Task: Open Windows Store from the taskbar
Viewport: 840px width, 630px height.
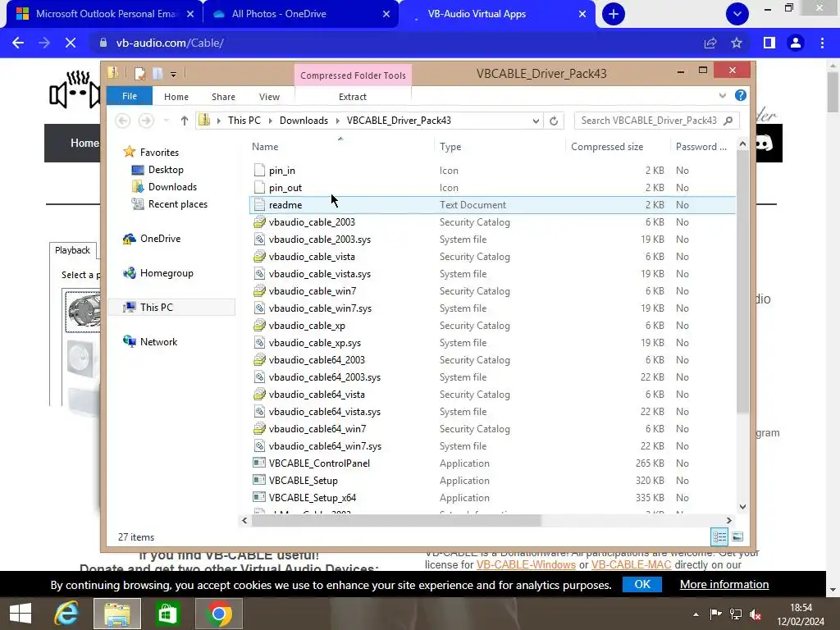Action: pyautogui.click(x=167, y=614)
